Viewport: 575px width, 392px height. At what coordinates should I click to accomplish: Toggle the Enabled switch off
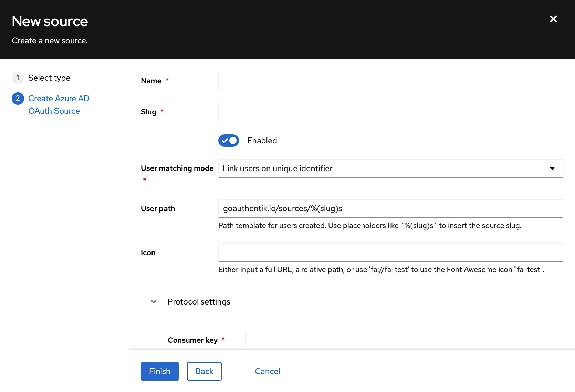pyautogui.click(x=229, y=141)
